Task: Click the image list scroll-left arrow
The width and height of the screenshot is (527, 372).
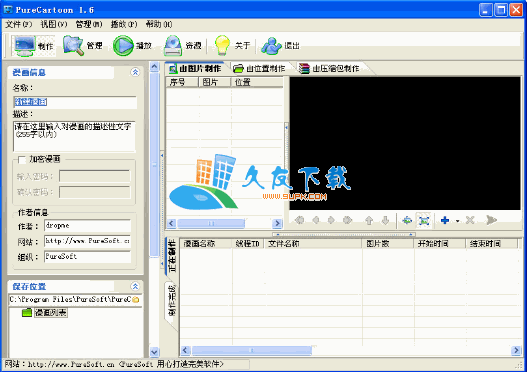Action: pos(171,223)
